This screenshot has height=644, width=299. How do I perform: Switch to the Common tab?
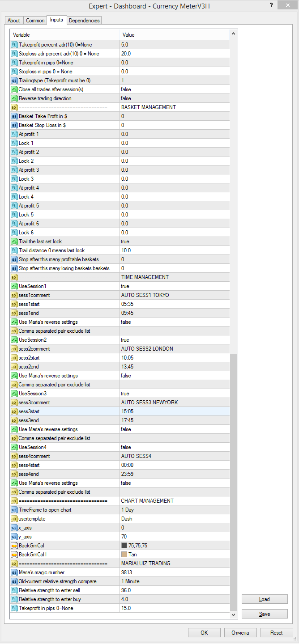pos(35,21)
